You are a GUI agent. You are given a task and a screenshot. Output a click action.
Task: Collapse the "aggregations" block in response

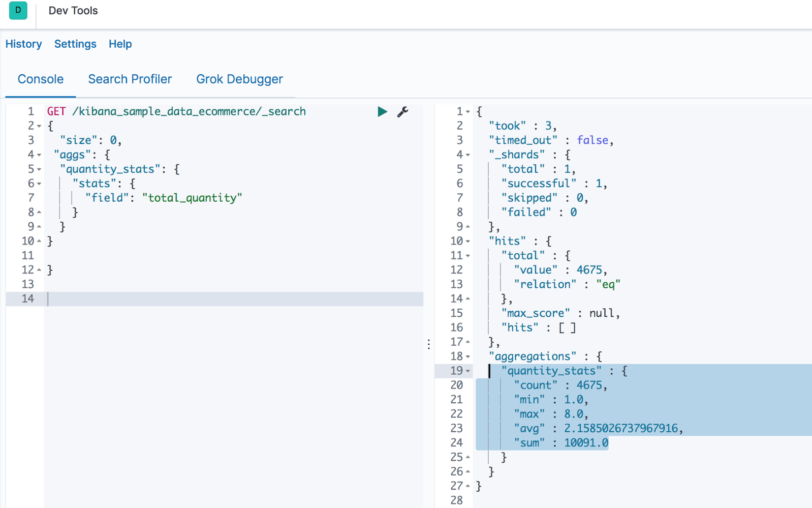tap(468, 357)
